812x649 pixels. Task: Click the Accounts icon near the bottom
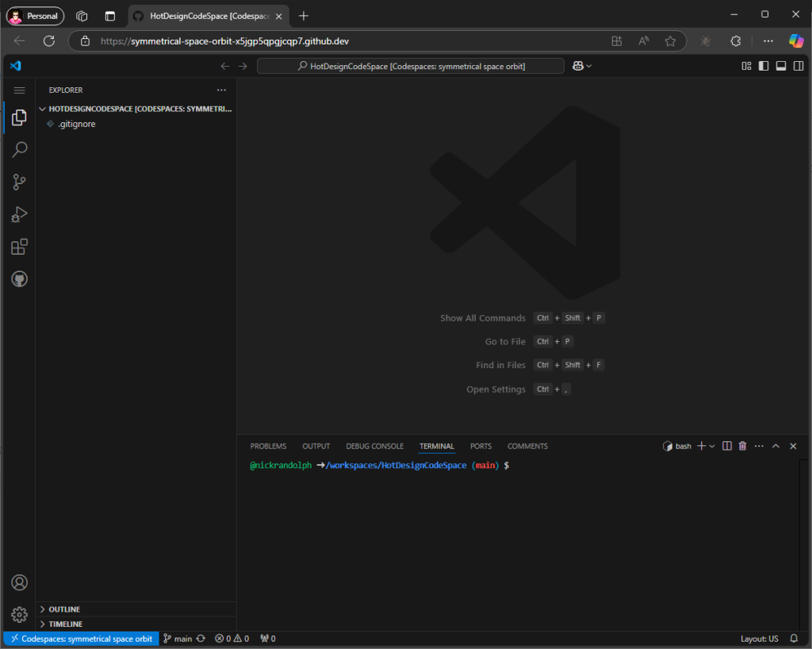(19, 582)
